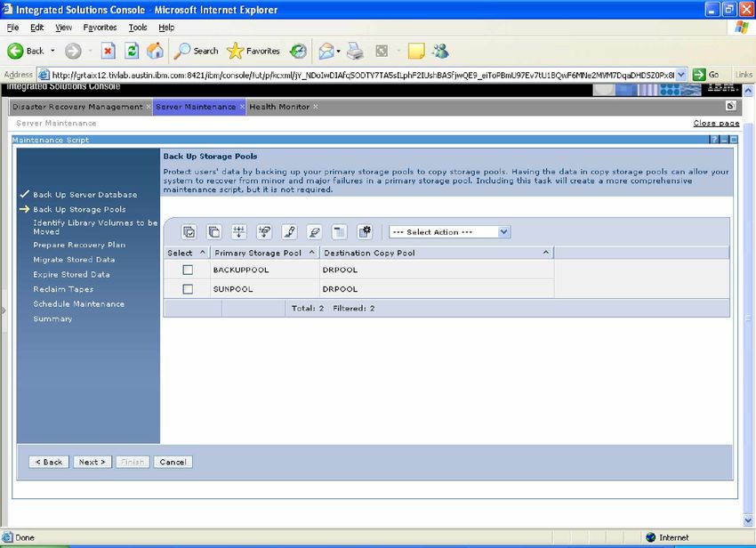Click the Reclaim Tapes step
Viewport: 756px width, 548px height.
click(63, 289)
